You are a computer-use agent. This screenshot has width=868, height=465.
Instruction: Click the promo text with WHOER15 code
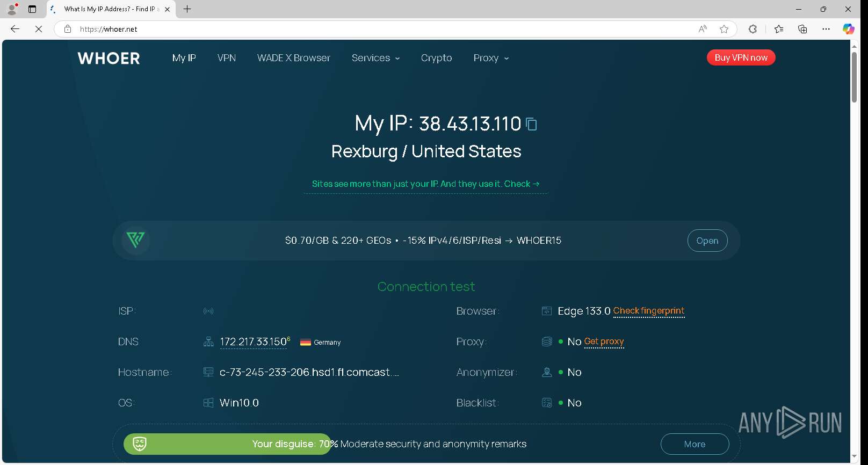coord(423,241)
